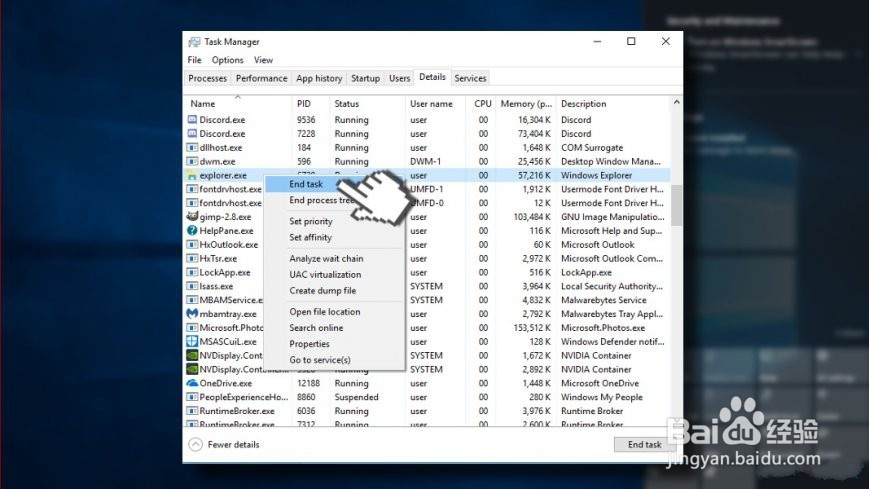Switch to the Processes tab
The width and height of the screenshot is (869, 489).
207,78
